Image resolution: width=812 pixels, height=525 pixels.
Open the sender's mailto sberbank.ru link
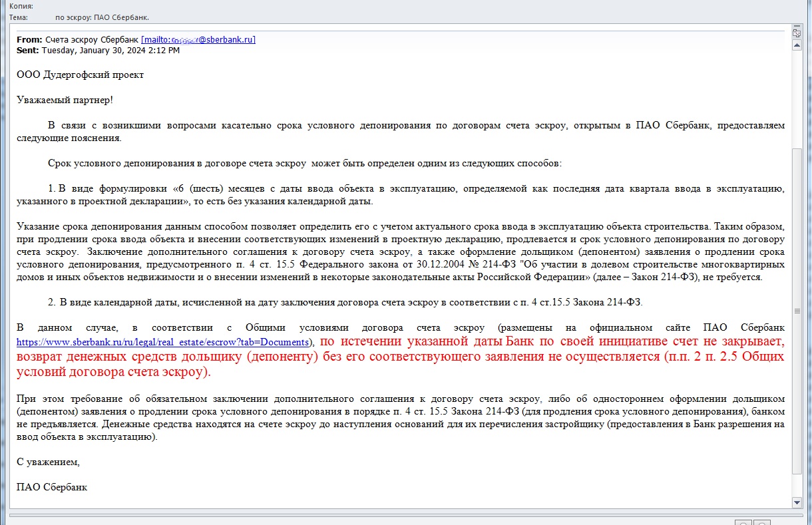click(198, 39)
